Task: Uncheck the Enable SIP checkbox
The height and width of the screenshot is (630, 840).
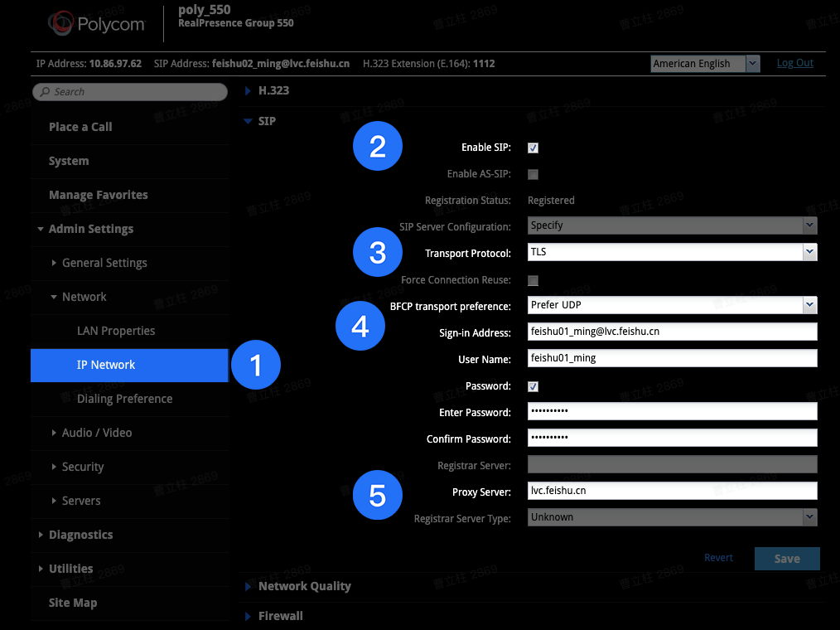Action: 533,148
